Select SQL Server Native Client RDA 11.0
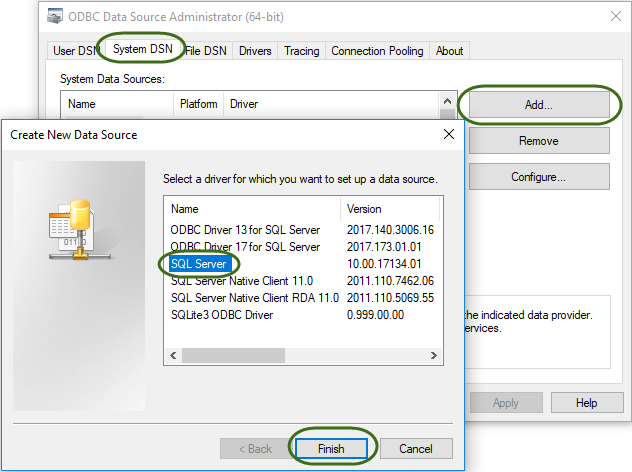 tap(255, 297)
